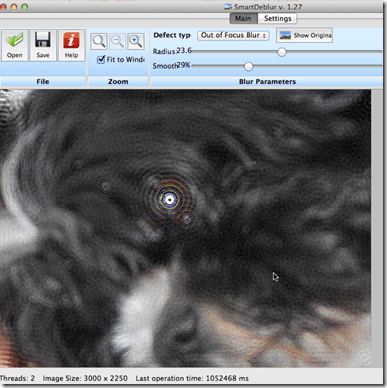Click the Radius slider handle
Image resolution: width=387 pixels, height=388 pixels.
click(x=282, y=52)
